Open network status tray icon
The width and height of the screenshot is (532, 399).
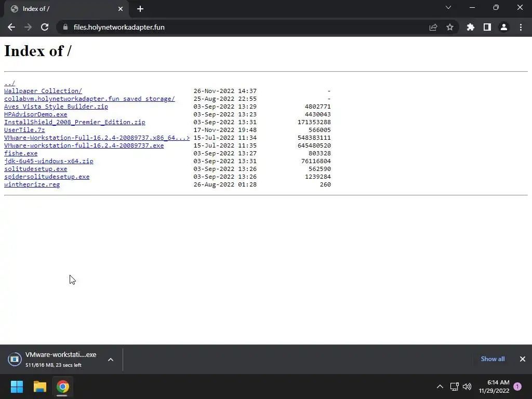454,387
